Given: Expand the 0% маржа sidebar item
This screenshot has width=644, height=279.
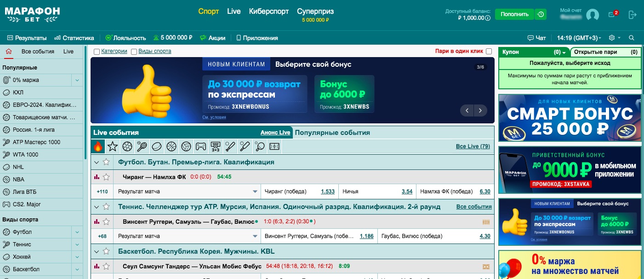Looking at the screenshot, I should (x=77, y=80).
